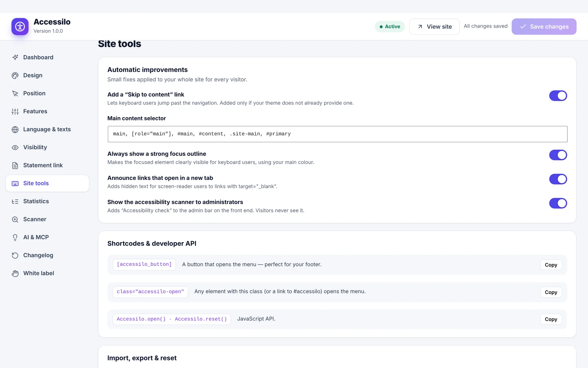
Task: Click the class="accessilo-open" code tag
Action: click(x=150, y=292)
